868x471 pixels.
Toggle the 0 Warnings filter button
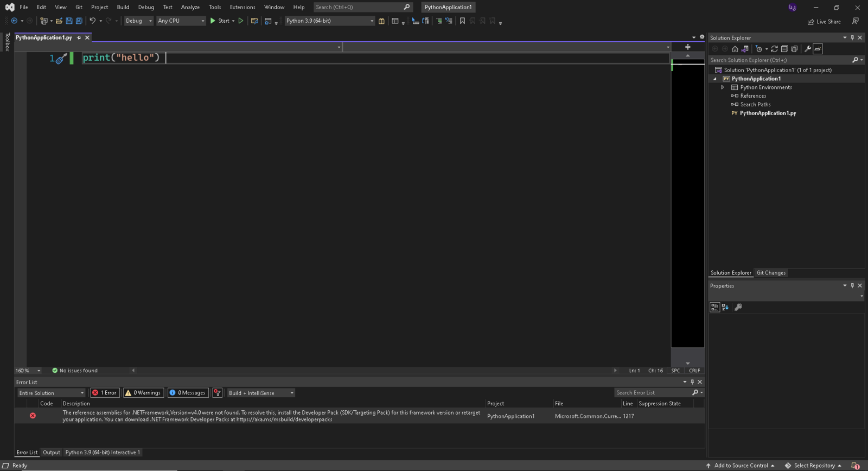coord(143,393)
